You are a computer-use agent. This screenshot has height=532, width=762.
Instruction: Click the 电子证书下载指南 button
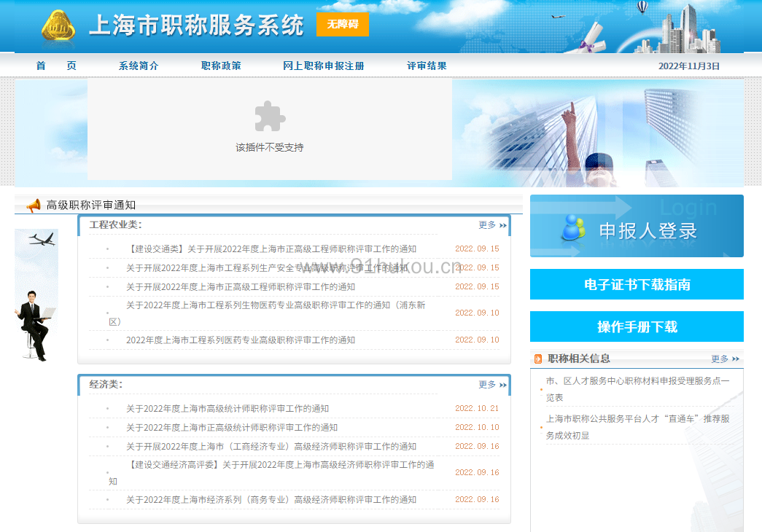click(x=637, y=284)
